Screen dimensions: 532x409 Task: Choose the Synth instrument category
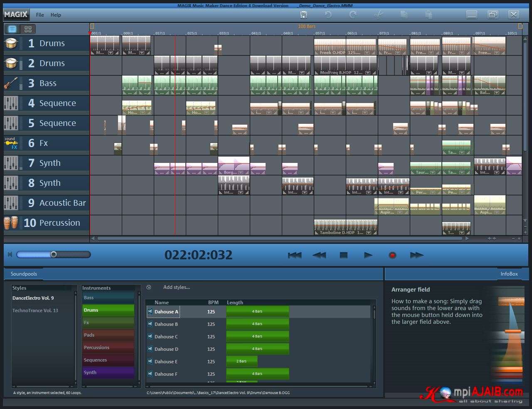coord(108,372)
